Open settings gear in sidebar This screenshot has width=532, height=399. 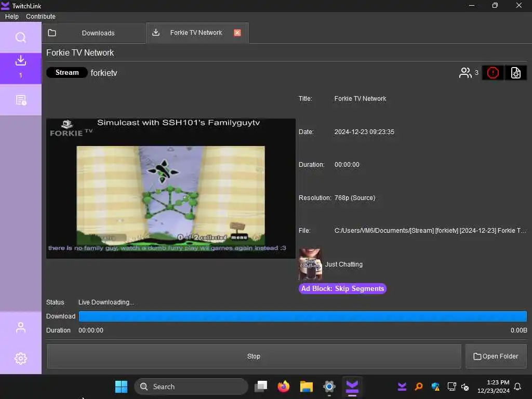[21, 358]
